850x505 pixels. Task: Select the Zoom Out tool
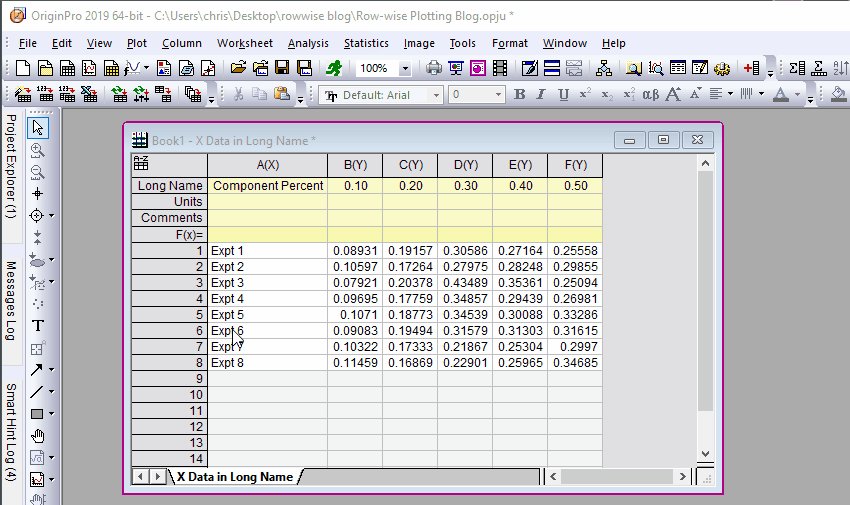[x=37, y=172]
